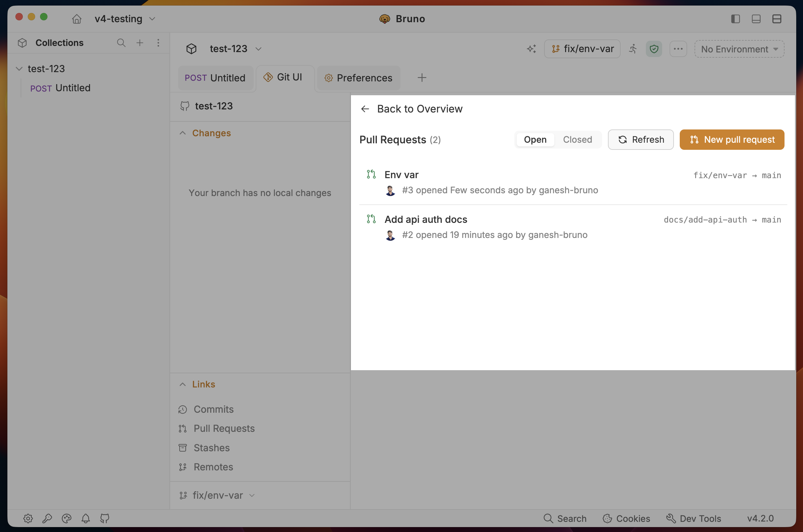This screenshot has height=532, width=803.
Task: Open Search in the status bar
Action: 565,518
